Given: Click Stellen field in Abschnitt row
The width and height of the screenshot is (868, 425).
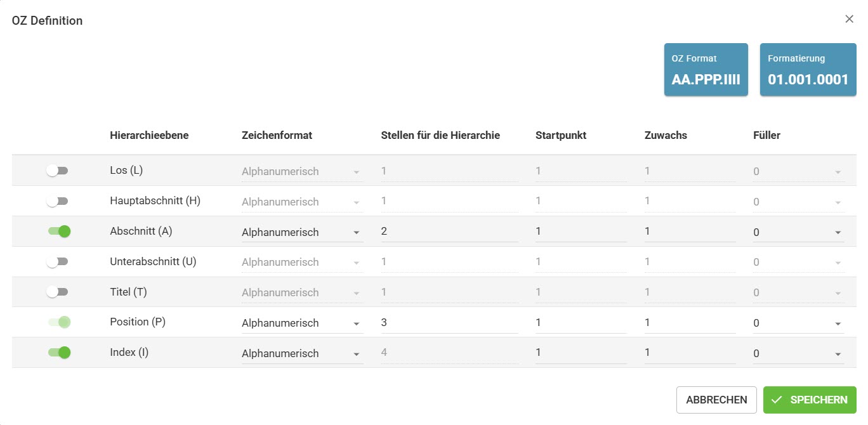Looking at the screenshot, I should pyautogui.click(x=449, y=232).
